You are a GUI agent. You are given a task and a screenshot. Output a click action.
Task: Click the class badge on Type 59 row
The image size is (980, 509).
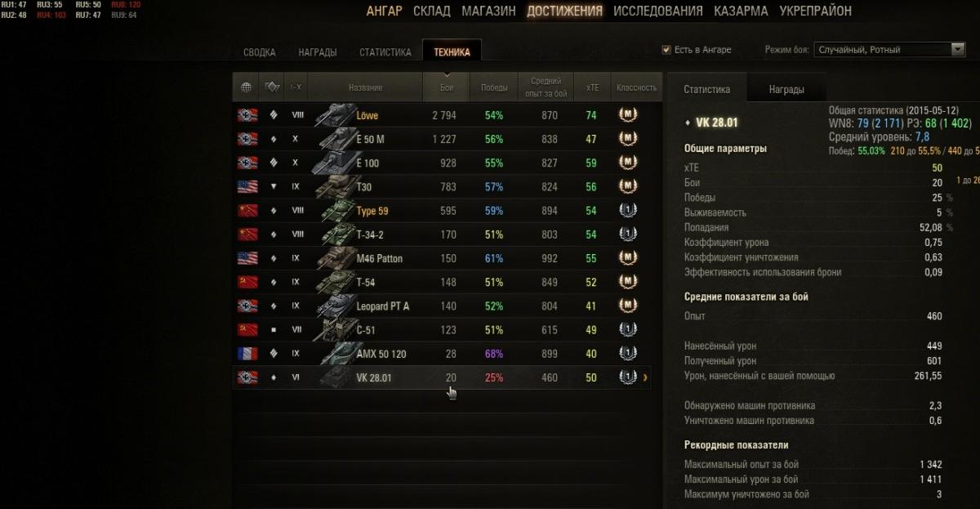(628, 211)
